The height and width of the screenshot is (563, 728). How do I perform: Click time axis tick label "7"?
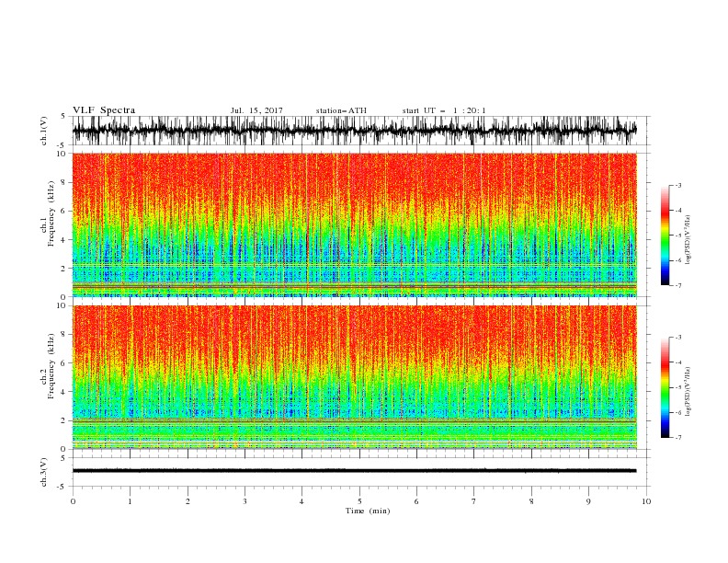pyautogui.click(x=474, y=501)
